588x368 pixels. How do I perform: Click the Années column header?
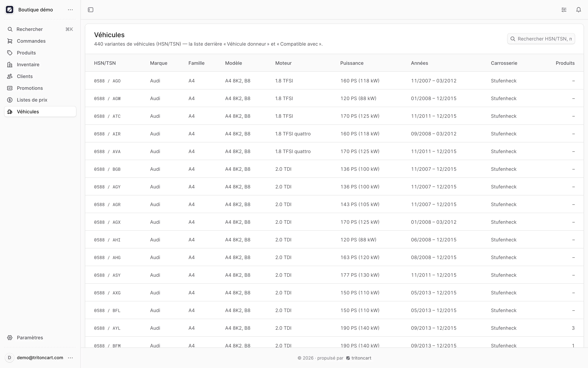[419, 63]
